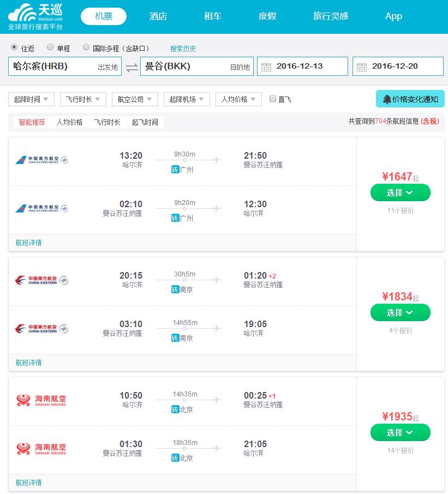The image size is (448, 494).
Task: Open 搜索历史 search history link
Action: (x=183, y=49)
